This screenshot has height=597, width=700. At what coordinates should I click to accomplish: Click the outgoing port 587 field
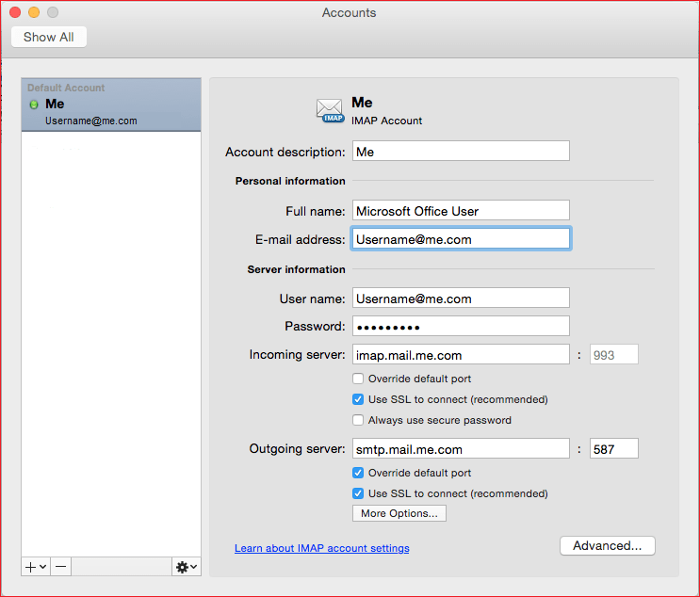[x=614, y=448]
